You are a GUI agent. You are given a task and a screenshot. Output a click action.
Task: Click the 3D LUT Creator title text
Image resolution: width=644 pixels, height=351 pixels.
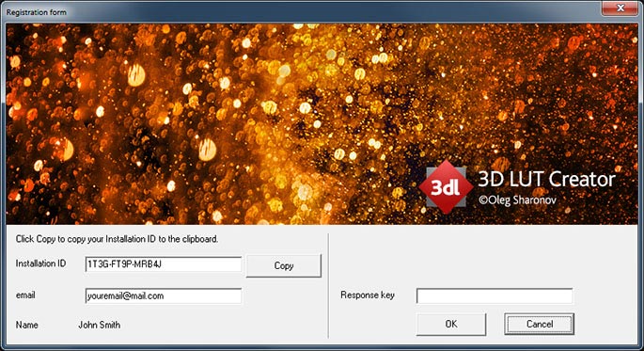pyautogui.click(x=546, y=179)
